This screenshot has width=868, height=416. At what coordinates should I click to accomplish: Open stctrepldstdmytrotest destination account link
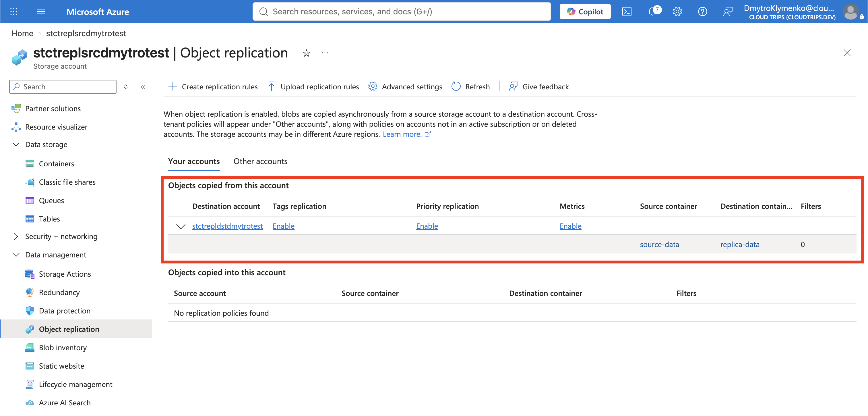tap(227, 226)
